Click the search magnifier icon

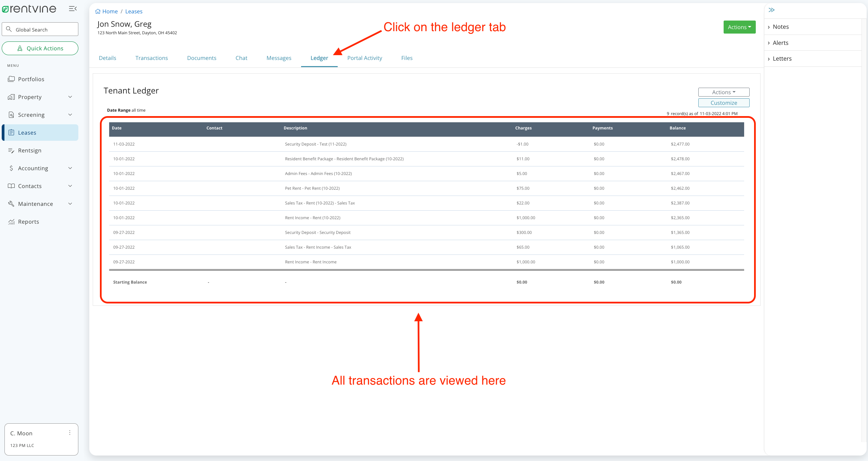(9, 29)
